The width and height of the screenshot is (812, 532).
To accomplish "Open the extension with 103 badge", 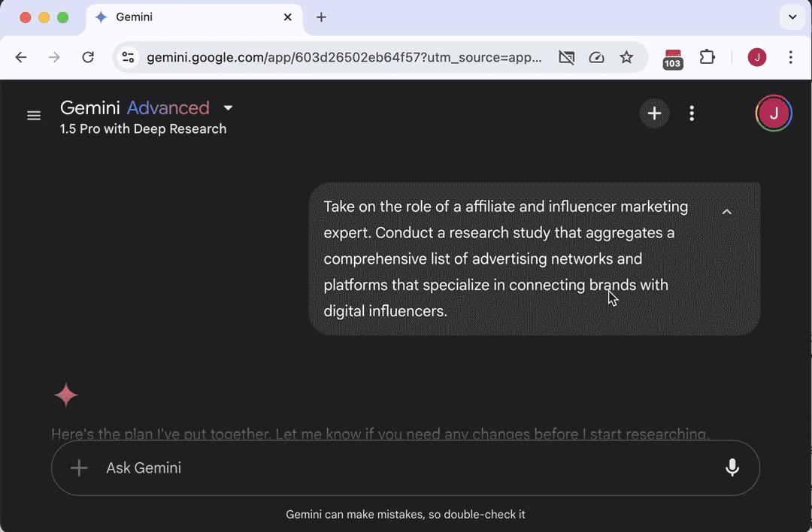I will [x=673, y=59].
